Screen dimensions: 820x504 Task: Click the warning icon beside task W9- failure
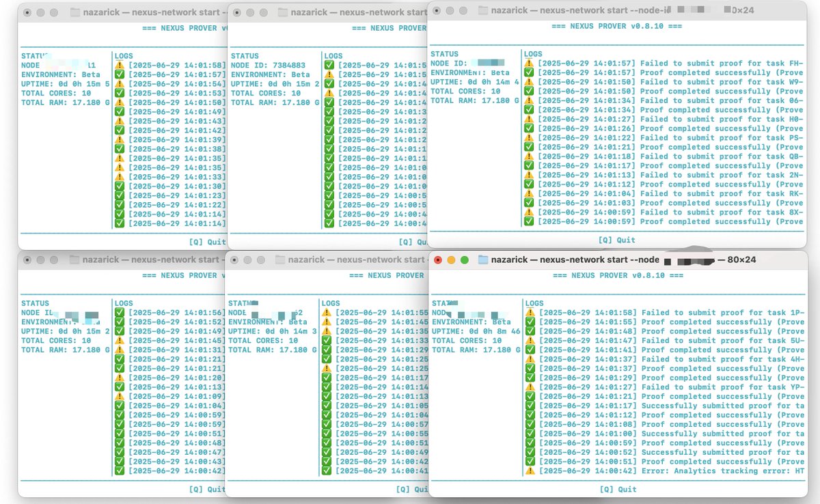[529, 82]
